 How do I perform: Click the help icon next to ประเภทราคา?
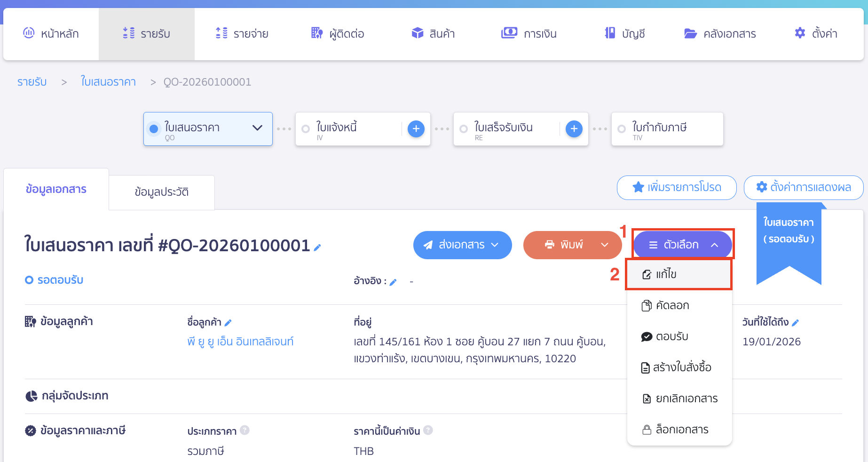pyautogui.click(x=245, y=430)
